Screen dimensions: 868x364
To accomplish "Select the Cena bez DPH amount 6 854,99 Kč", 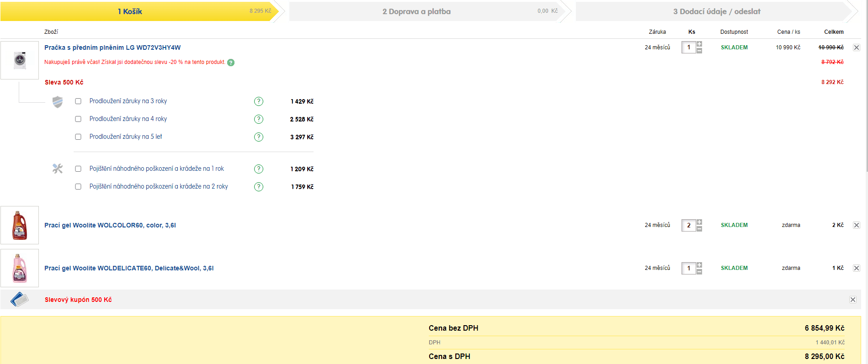I will (x=825, y=328).
